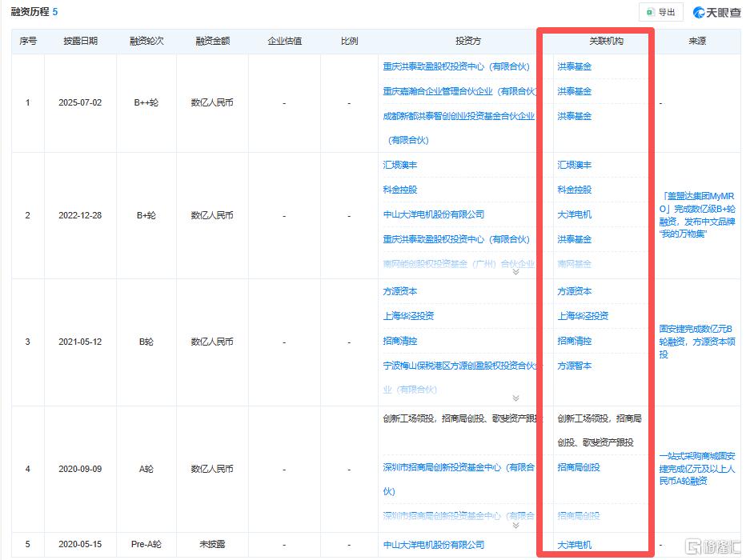Open 中山大洋电机股份有限公司 in the Pre-A轮 row
Image resolution: width=746 pixels, height=560 pixels.
(x=434, y=545)
